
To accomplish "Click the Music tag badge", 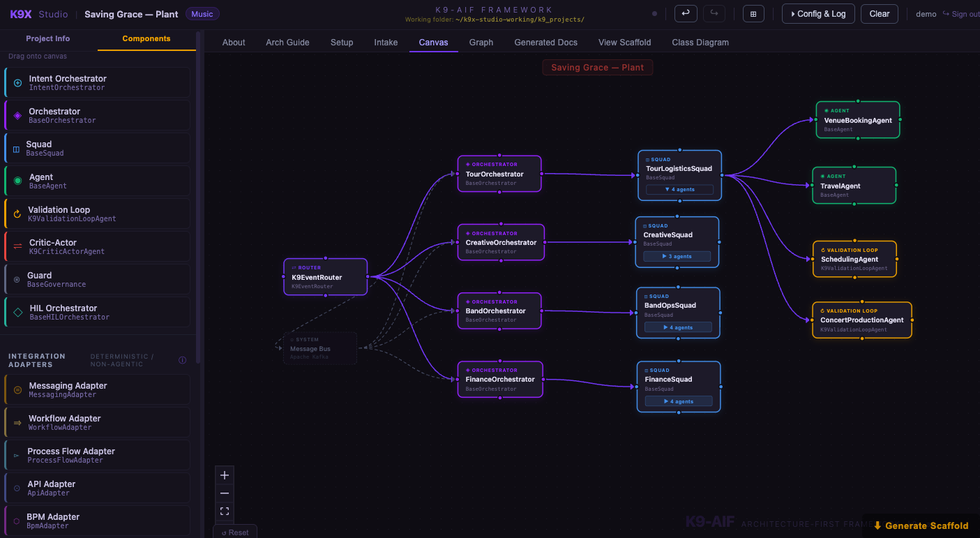I will tap(202, 14).
